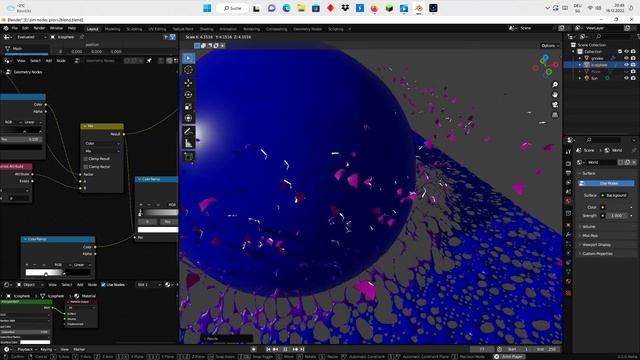Toggle Collection exclude checkbox in outliner
The image size is (640, 360).
click(620, 51)
